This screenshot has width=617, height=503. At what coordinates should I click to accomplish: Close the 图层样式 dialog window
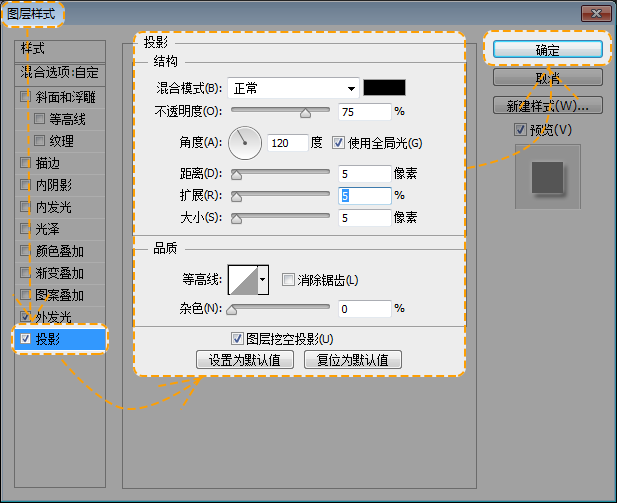pyautogui.click(x=596, y=13)
